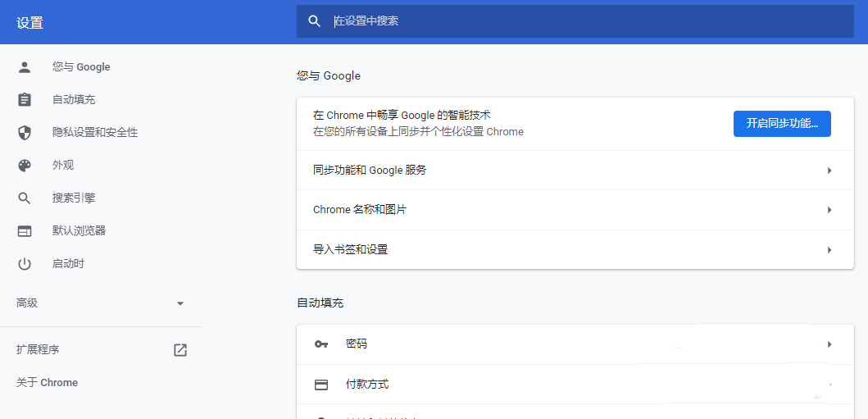Click the palette icon for 外观

[x=25, y=166]
